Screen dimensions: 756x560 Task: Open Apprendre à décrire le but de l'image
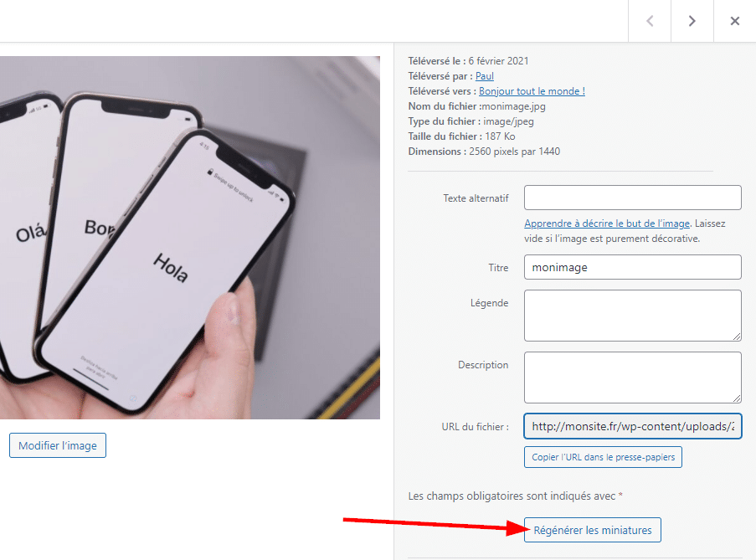coord(607,223)
